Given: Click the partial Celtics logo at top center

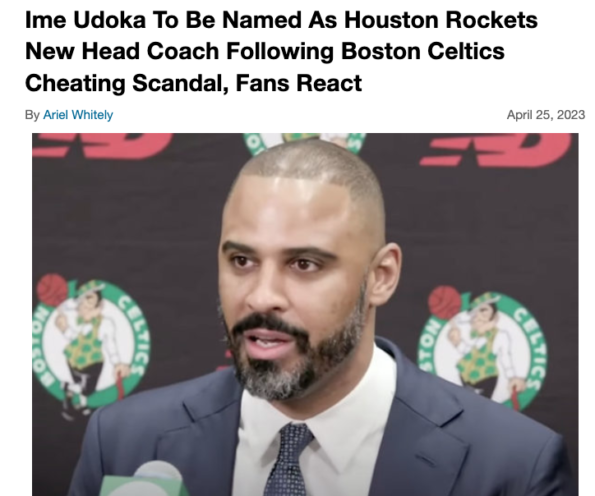Looking at the screenshot, I should 304,143.
